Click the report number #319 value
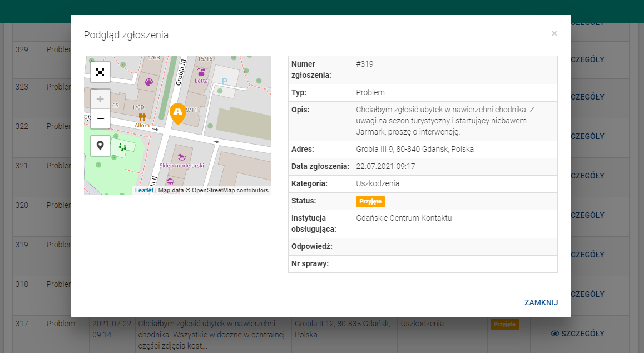This screenshot has height=353, width=644. coord(365,64)
